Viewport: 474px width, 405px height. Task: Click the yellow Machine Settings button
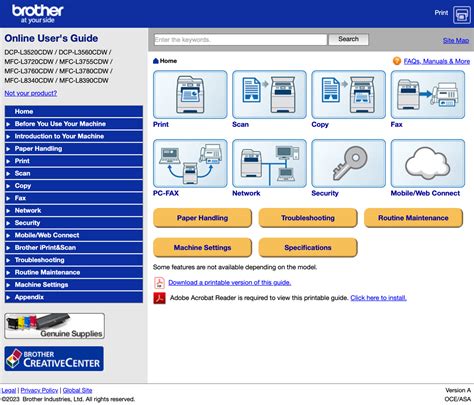[x=202, y=248]
